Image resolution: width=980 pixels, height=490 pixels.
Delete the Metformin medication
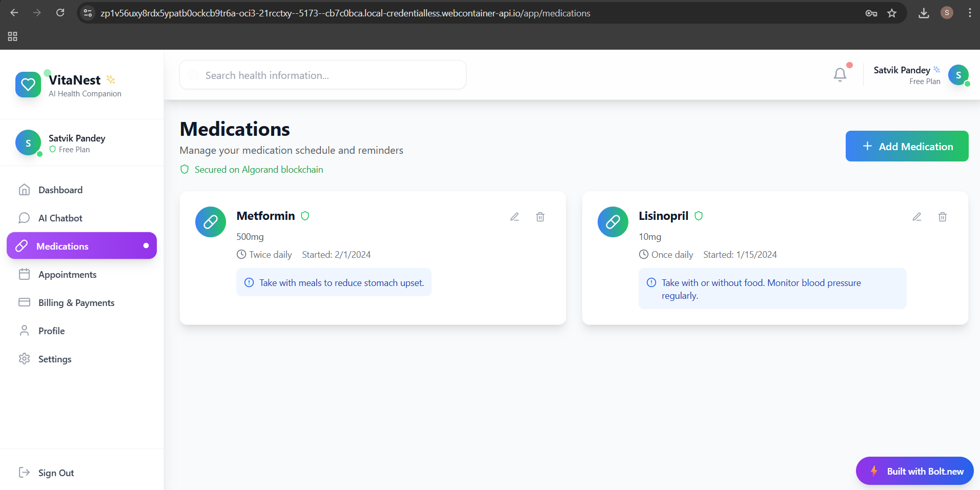point(540,217)
